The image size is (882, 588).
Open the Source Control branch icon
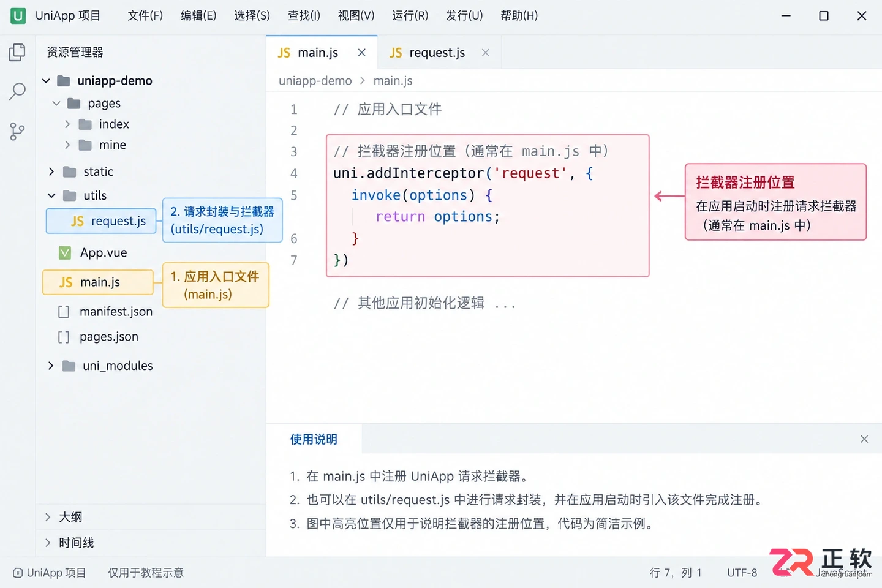[x=17, y=131]
